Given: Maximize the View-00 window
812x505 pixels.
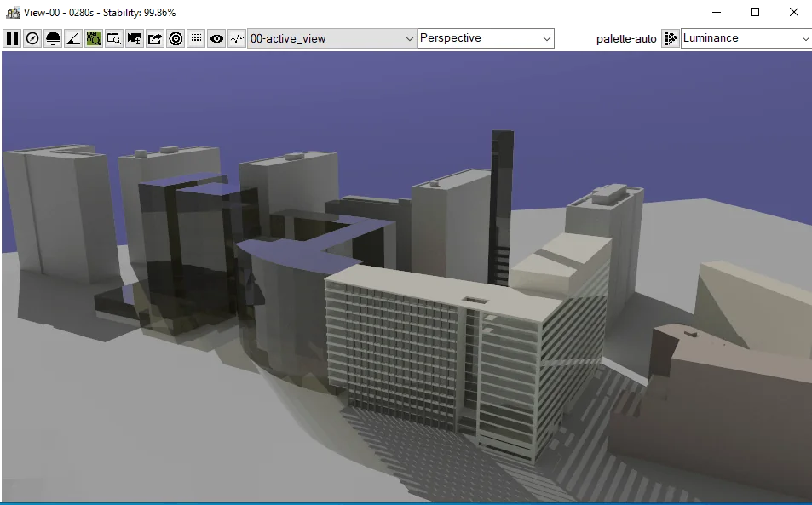Looking at the screenshot, I should 755,12.
